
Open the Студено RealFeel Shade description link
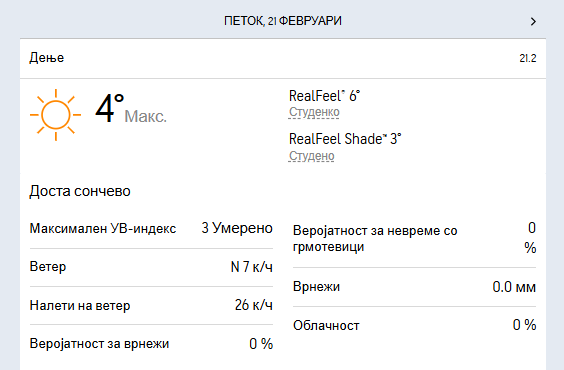click(311, 156)
